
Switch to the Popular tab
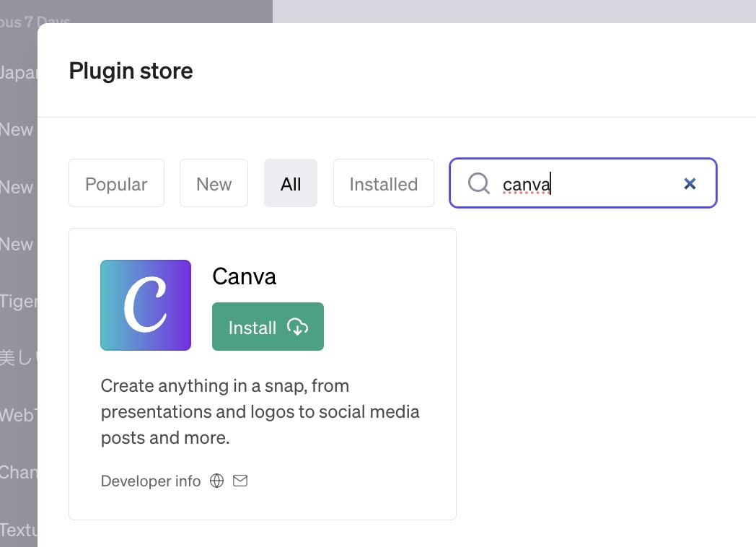[116, 183]
